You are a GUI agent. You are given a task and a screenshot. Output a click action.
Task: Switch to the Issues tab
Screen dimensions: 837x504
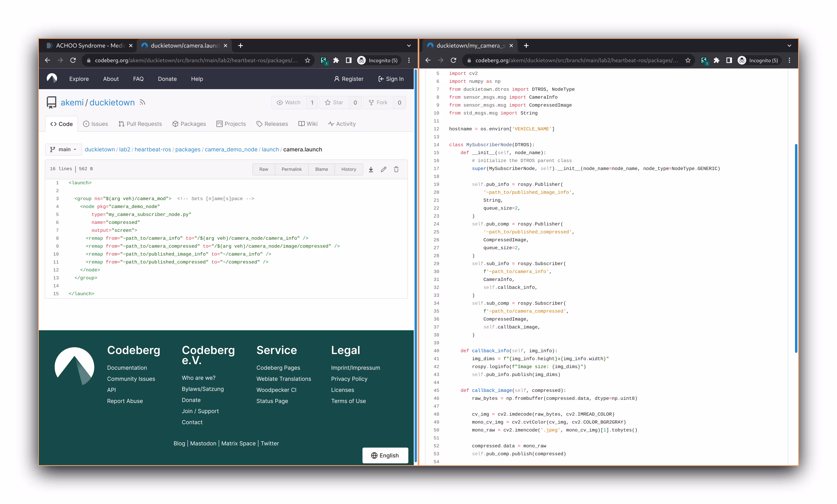[x=96, y=124]
